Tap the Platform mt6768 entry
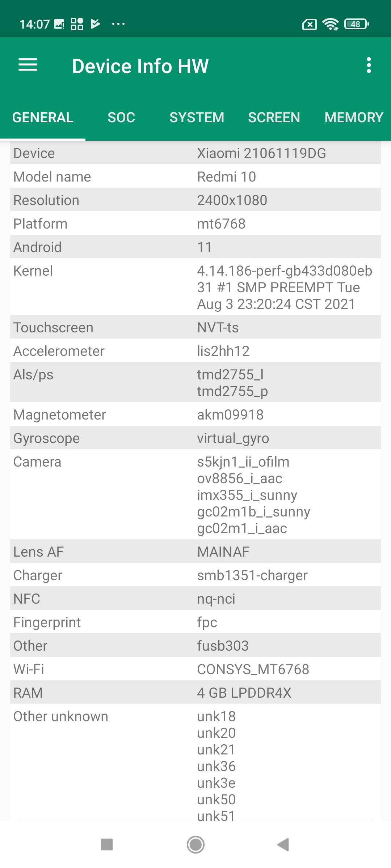 (x=195, y=224)
